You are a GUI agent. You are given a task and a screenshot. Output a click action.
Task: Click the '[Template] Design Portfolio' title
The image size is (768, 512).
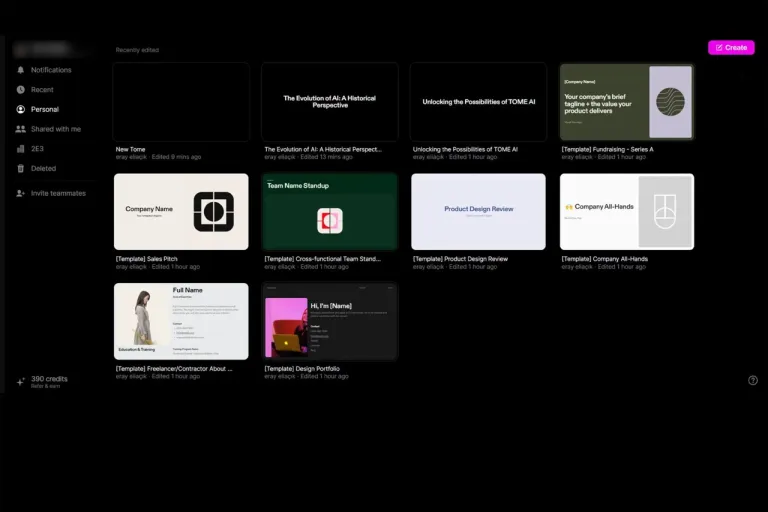click(x=302, y=368)
